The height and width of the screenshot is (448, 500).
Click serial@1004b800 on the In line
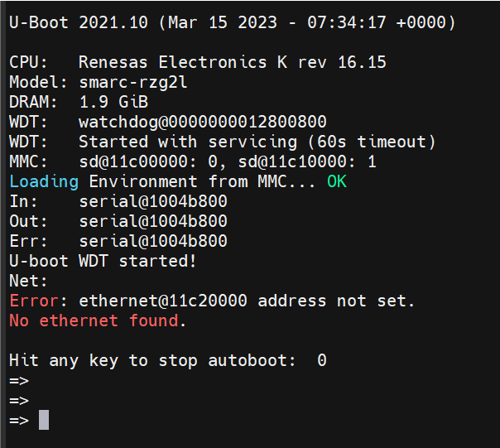153,202
